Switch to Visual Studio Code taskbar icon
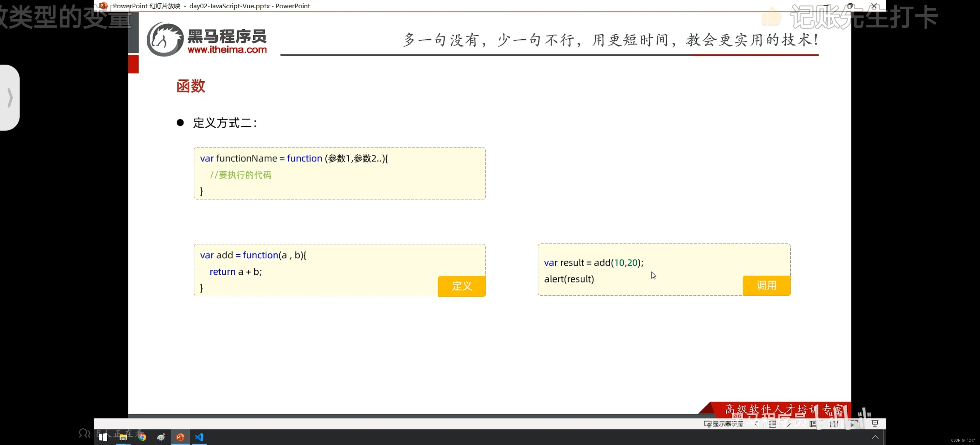Viewport: 980px width, 445px height. click(199, 437)
